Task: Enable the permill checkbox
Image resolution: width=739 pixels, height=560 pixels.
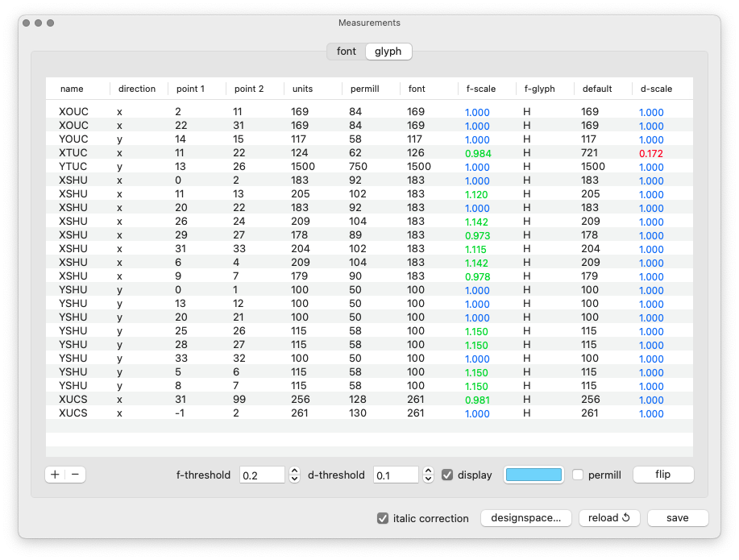Action: click(x=578, y=475)
